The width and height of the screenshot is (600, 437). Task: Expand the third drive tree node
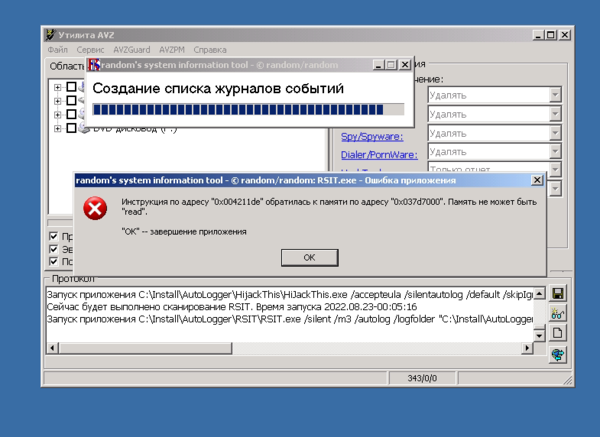[57, 114]
